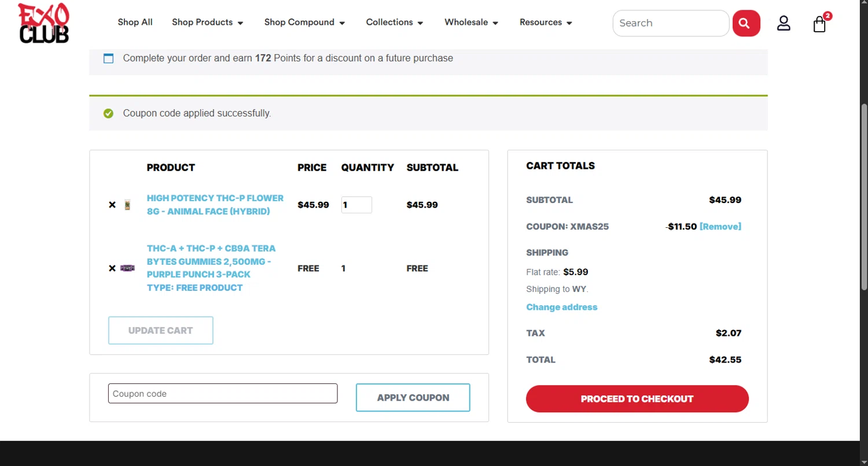Click the points notice calendar icon
868x466 pixels.
(x=108, y=58)
